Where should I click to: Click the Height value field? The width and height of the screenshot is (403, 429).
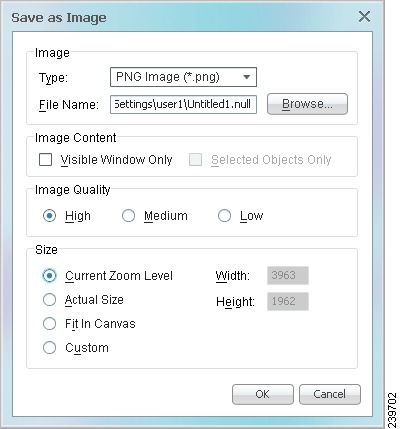click(288, 301)
